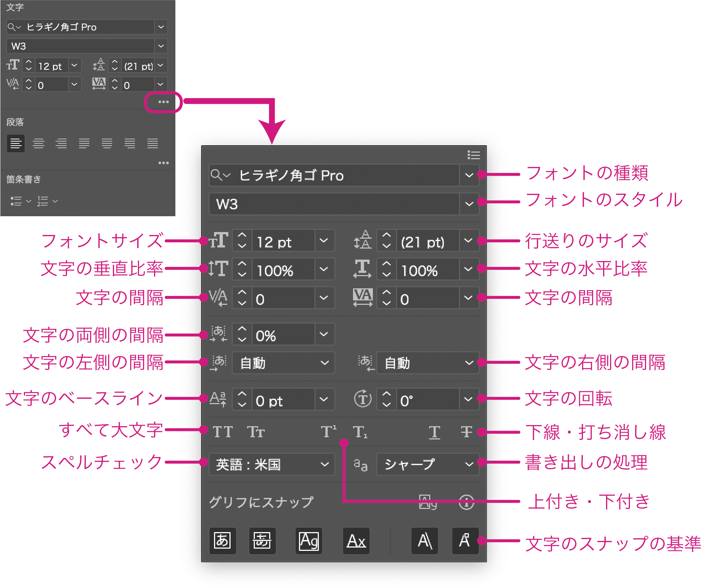Click the Subscript icon
This screenshot has width=702, height=588.
coord(360,432)
